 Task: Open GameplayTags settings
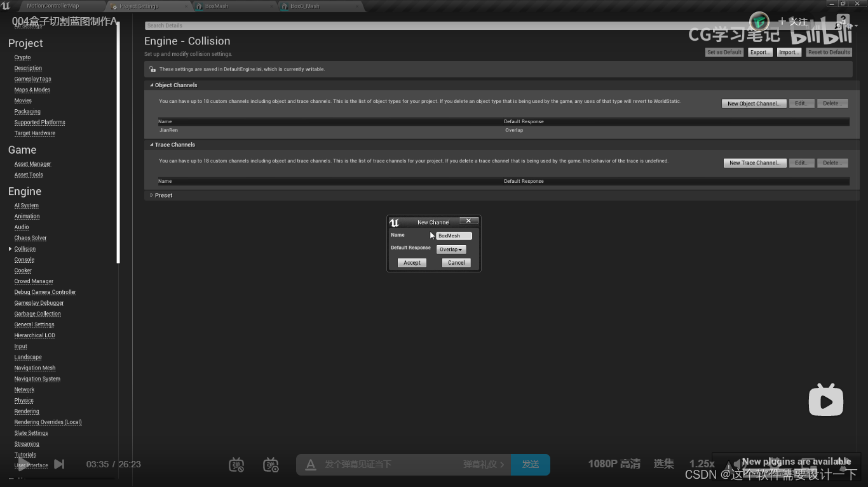(x=32, y=79)
